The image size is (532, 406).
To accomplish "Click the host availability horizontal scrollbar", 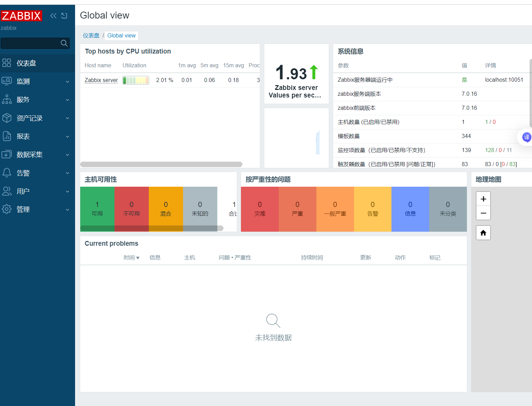I will click(152, 228).
